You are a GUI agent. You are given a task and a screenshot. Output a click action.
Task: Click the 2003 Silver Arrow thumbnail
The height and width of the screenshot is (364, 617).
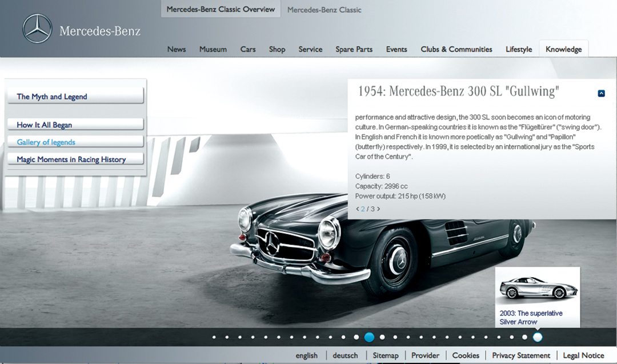[x=538, y=287]
